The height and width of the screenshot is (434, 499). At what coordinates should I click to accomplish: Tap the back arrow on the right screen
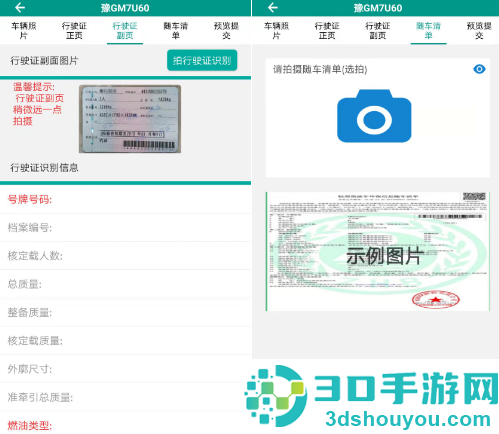[273, 7]
